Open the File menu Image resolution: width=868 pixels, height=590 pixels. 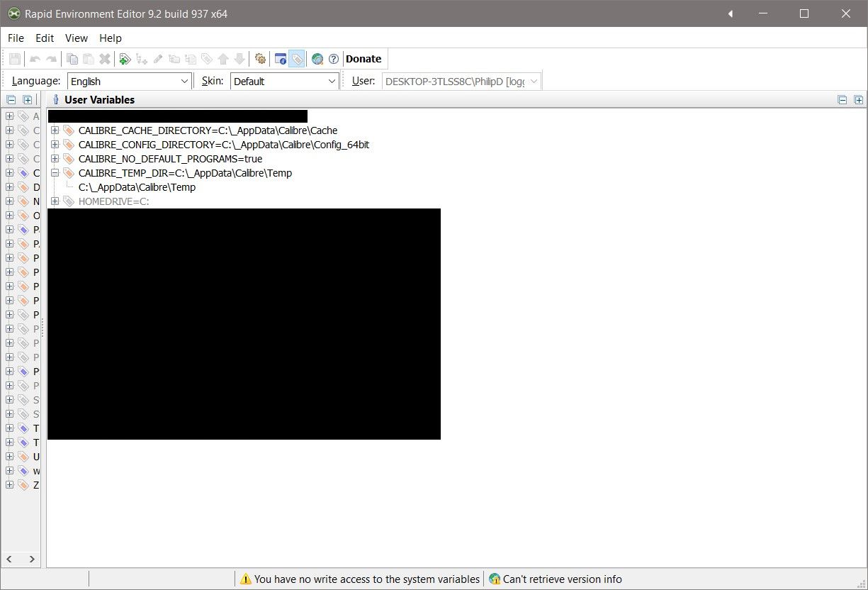click(x=16, y=38)
